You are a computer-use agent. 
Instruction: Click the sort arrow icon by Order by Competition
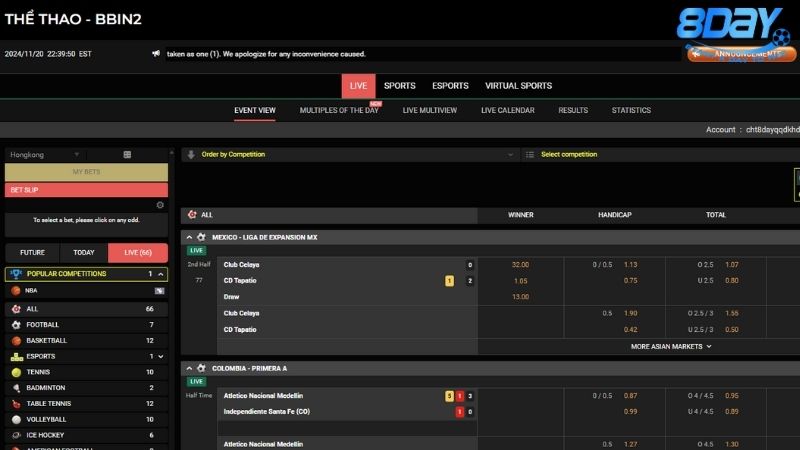click(x=191, y=155)
